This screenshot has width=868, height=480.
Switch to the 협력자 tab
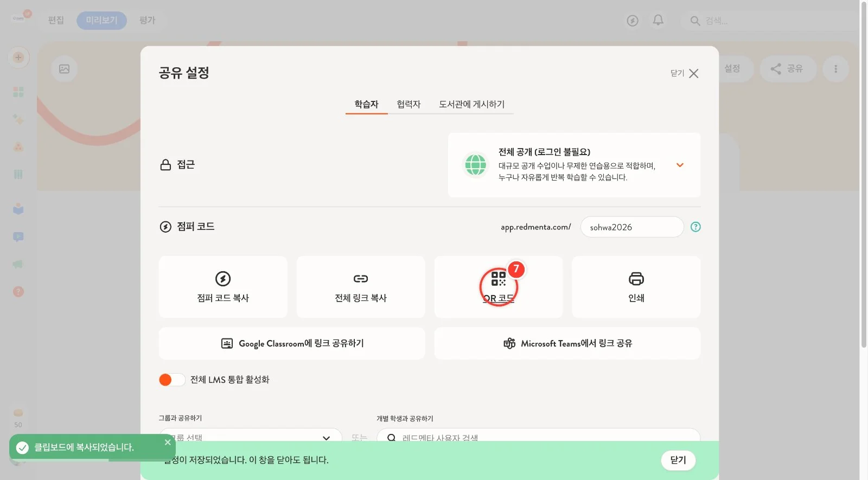[409, 104]
